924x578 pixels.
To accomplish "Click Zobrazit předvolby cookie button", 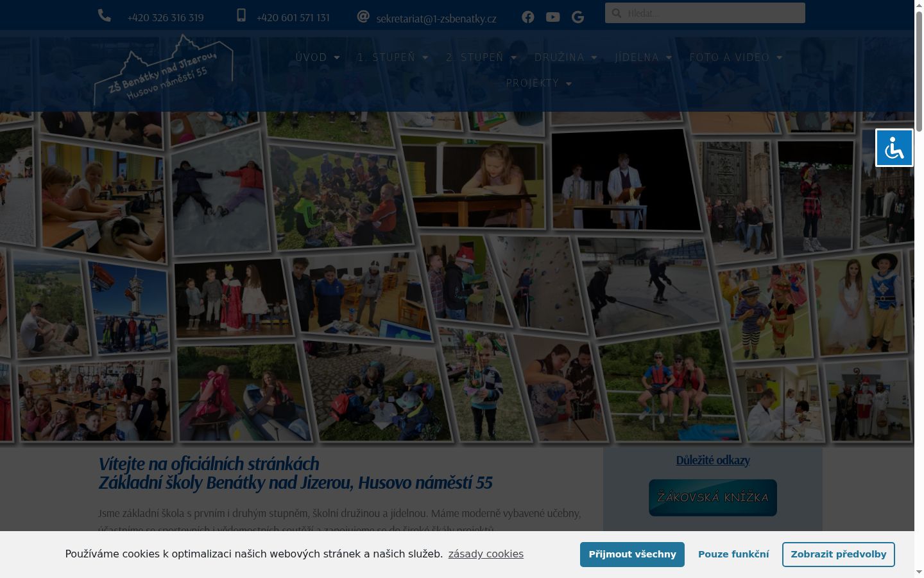I will coord(838,554).
